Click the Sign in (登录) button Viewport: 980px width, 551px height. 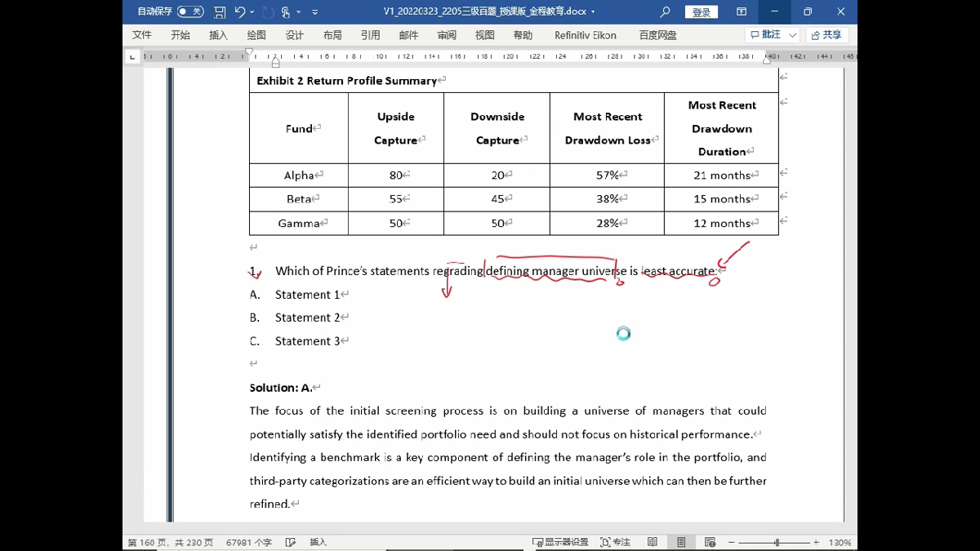tap(702, 12)
